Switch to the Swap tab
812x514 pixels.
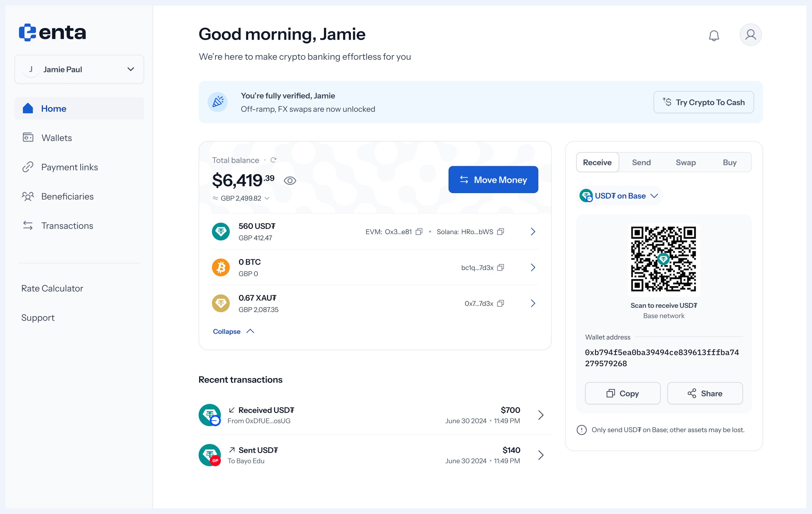pyautogui.click(x=686, y=162)
